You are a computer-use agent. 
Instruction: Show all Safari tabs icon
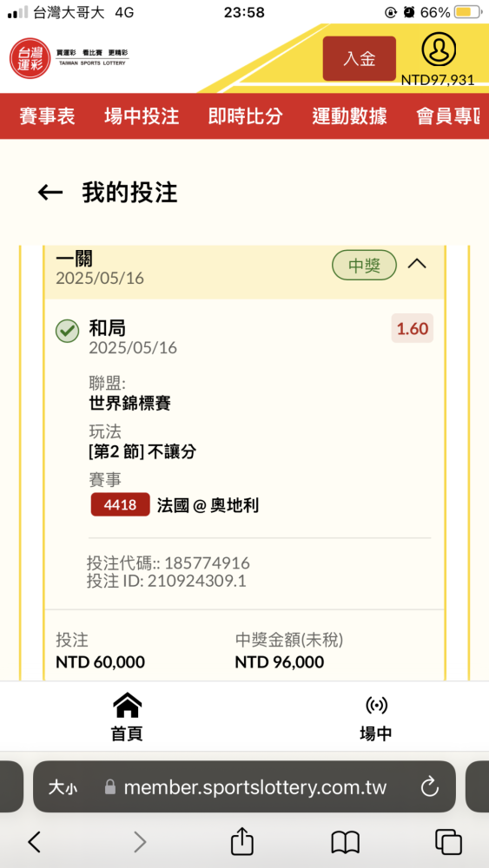click(x=448, y=842)
